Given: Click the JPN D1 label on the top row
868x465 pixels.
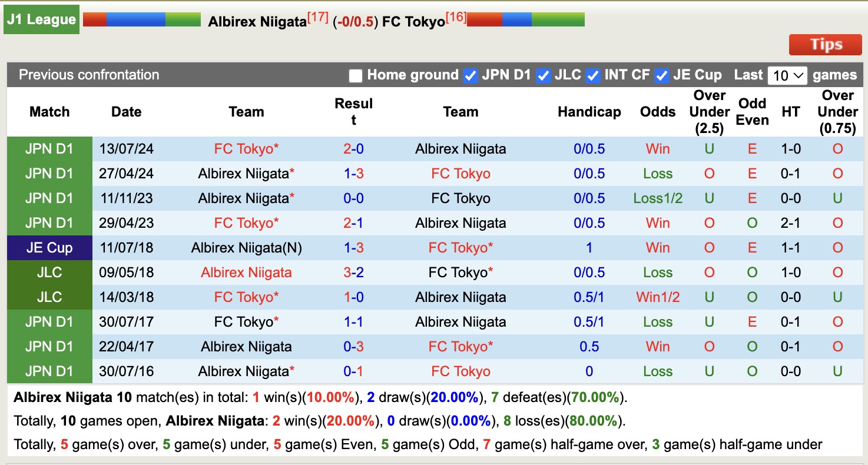Looking at the screenshot, I should tap(49, 149).
